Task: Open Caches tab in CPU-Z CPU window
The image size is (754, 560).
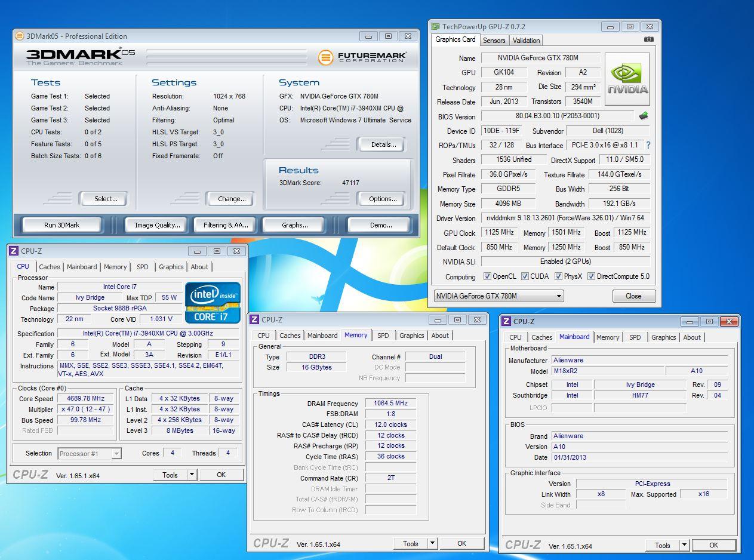Action: (x=49, y=267)
